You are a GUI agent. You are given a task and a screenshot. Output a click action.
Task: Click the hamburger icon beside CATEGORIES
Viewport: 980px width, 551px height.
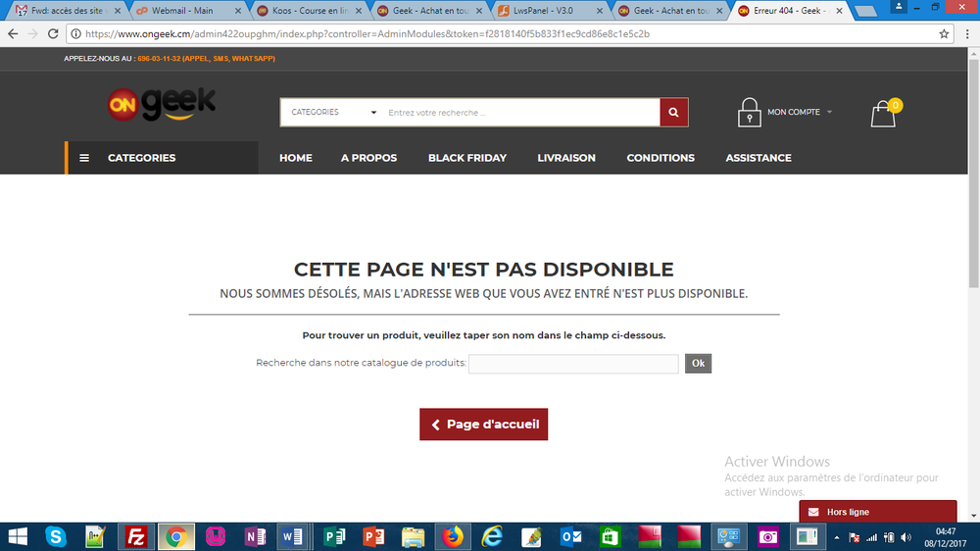(84, 158)
